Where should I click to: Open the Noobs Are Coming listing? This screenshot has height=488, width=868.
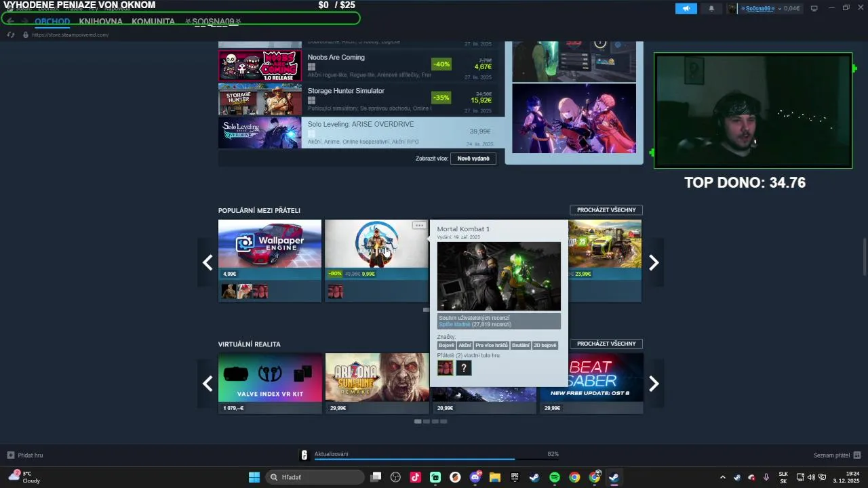tap(361, 66)
